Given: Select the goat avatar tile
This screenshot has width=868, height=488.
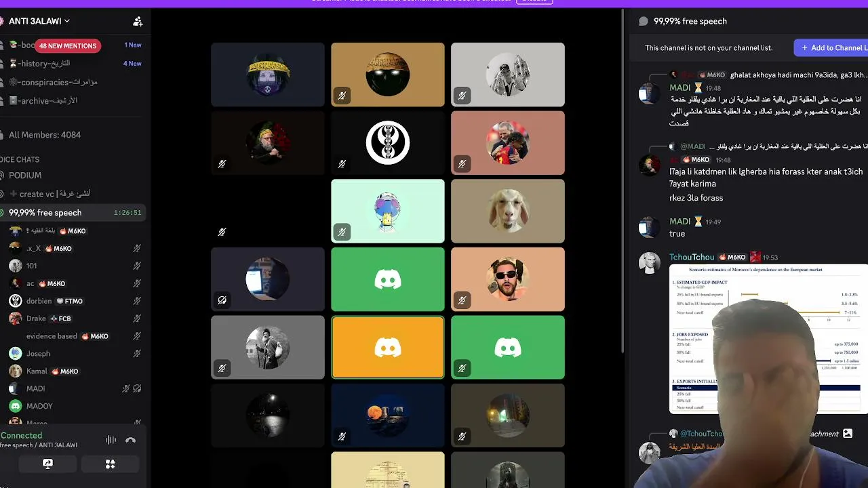Looking at the screenshot, I should [508, 211].
